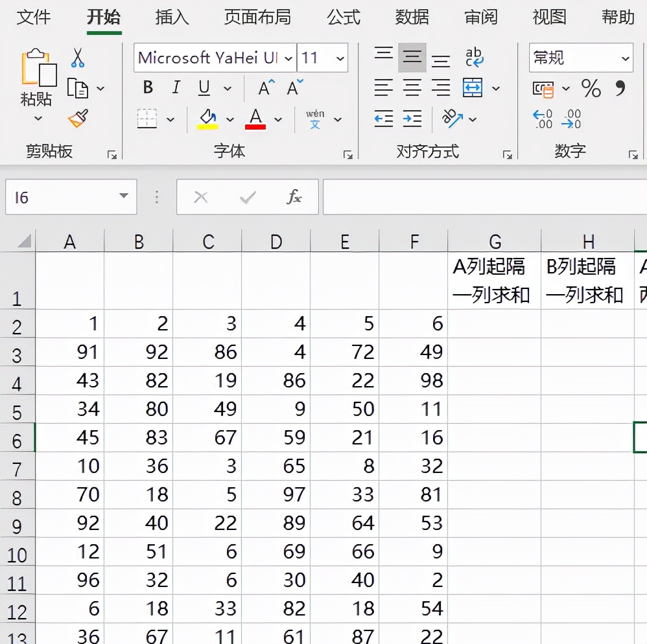Apply comma style
The width and height of the screenshot is (647, 644).
click(x=620, y=88)
